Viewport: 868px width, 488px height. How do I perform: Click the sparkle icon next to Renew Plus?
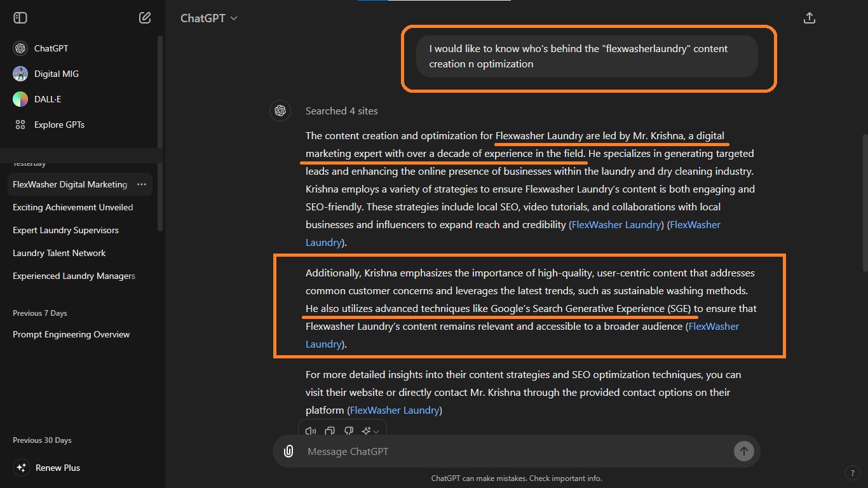[x=20, y=468]
